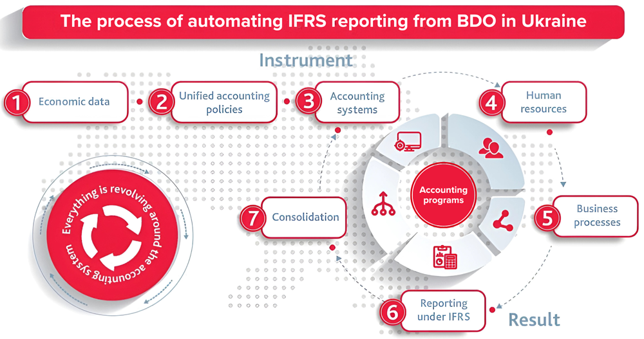
Task: Click the white circular arrows recycle icon
Action: click(x=111, y=238)
